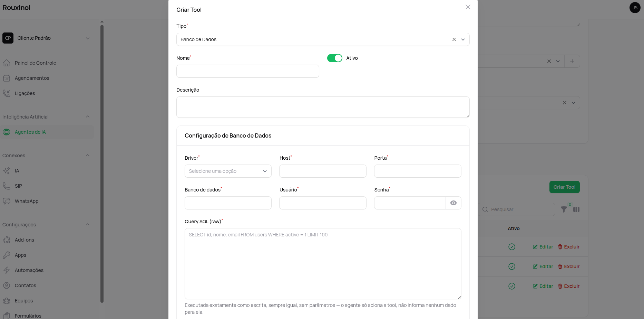This screenshot has height=319, width=644.
Task: Toggle the Ativo switch off
Action: point(335,58)
